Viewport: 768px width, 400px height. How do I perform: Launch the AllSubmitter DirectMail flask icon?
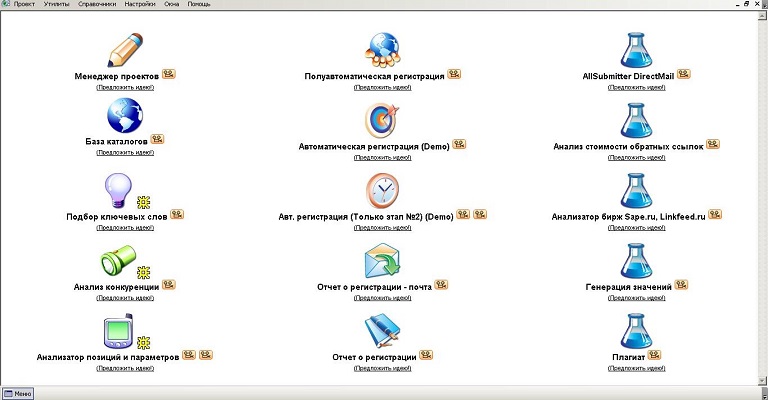pyautogui.click(x=636, y=49)
